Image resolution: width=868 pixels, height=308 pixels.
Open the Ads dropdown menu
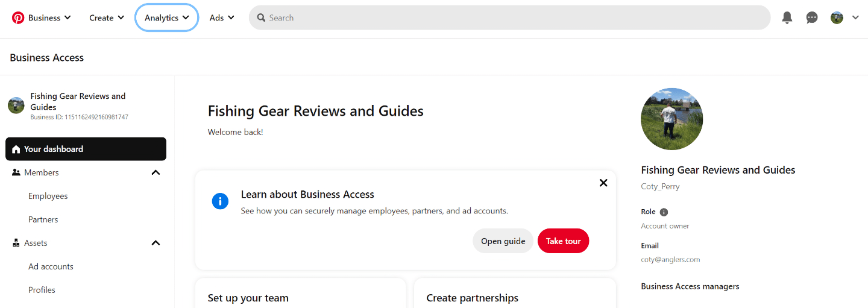[x=222, y=17]
